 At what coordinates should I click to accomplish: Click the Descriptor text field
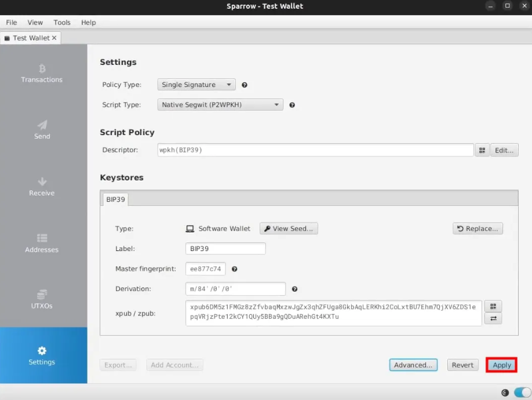click(315, 150)
